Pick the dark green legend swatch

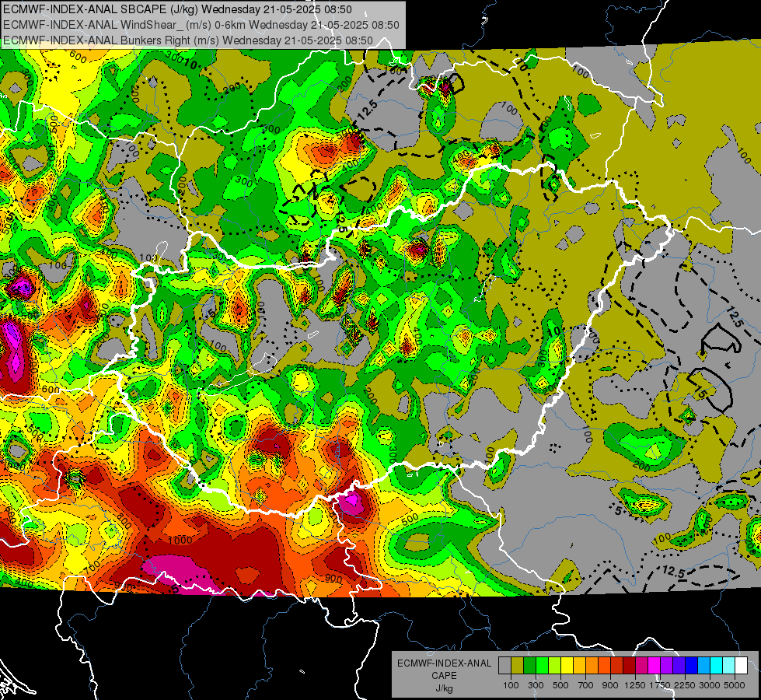coord(529,666)
